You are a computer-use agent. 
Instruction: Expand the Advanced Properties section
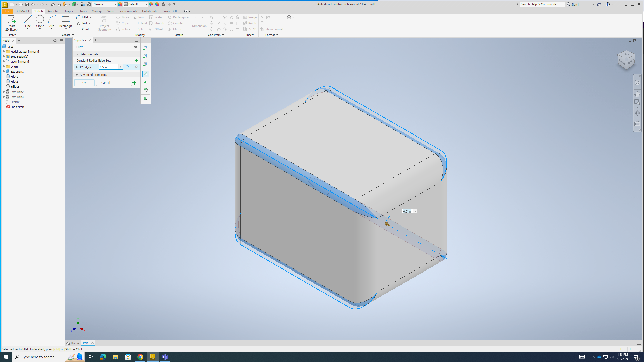point(77,75)
